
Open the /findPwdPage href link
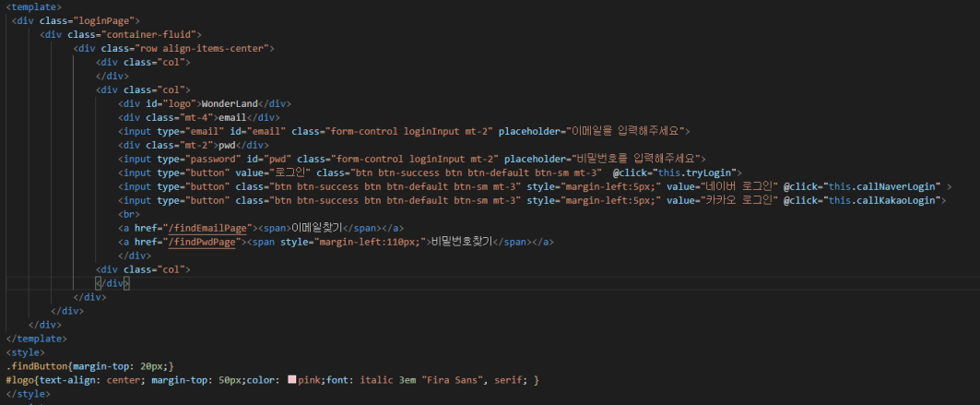(202, 242)
